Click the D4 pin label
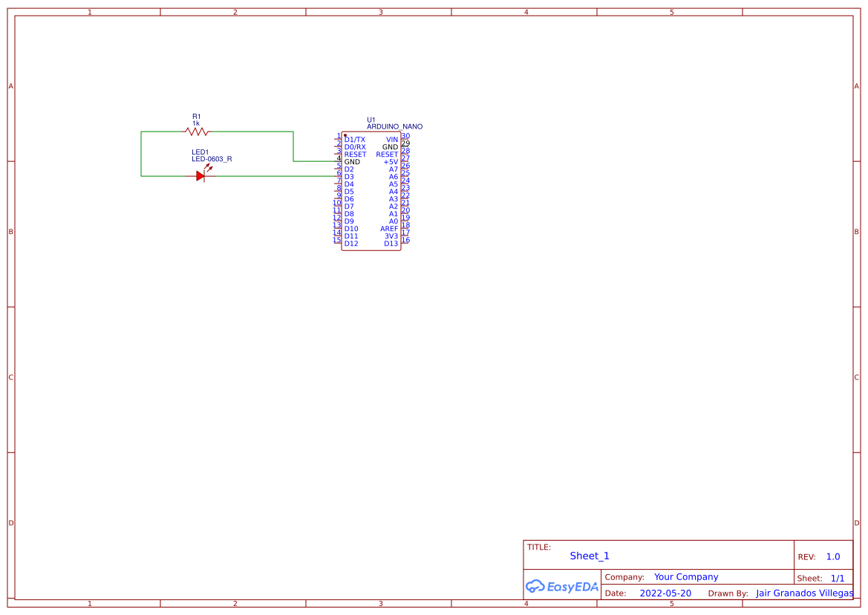Image resolution: width=868 pixels, height=615 pixels. click(349, 184)
